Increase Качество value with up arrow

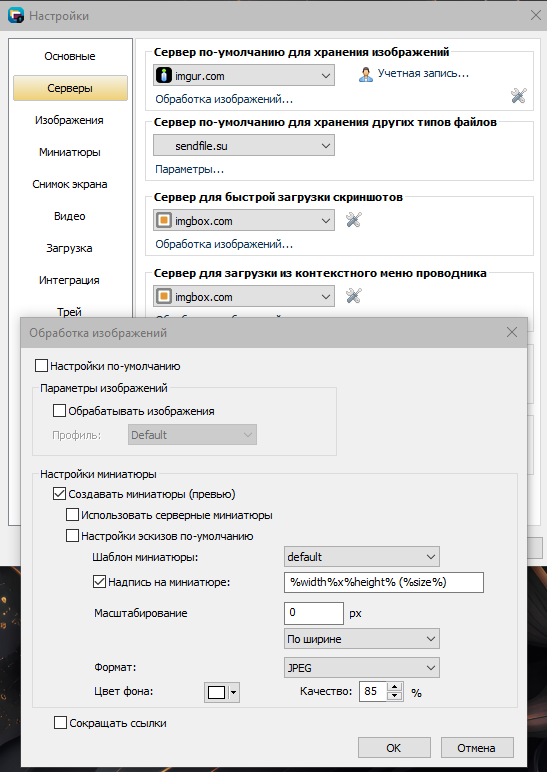pos(394,687)
